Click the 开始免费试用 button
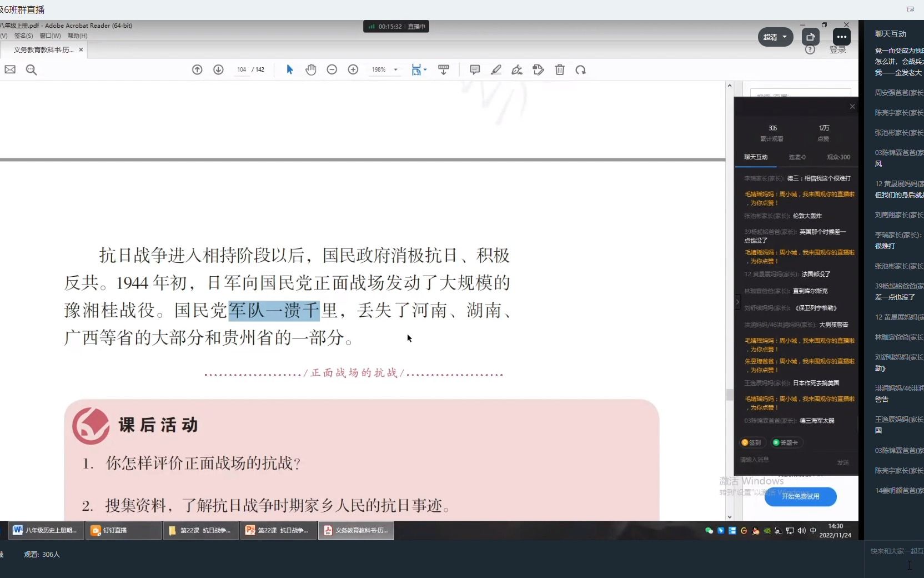924x578 pixels. [801, 496]
